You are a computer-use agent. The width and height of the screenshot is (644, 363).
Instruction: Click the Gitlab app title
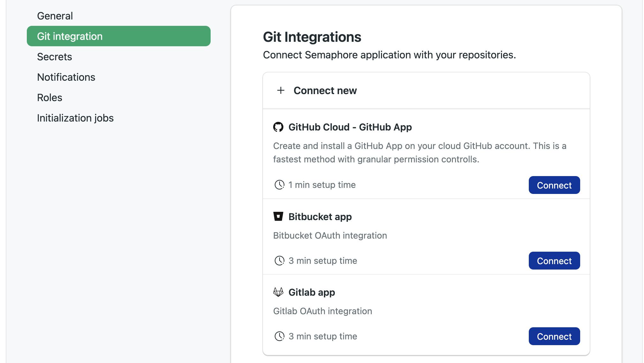pyautogui.click(x=312, y=292)
